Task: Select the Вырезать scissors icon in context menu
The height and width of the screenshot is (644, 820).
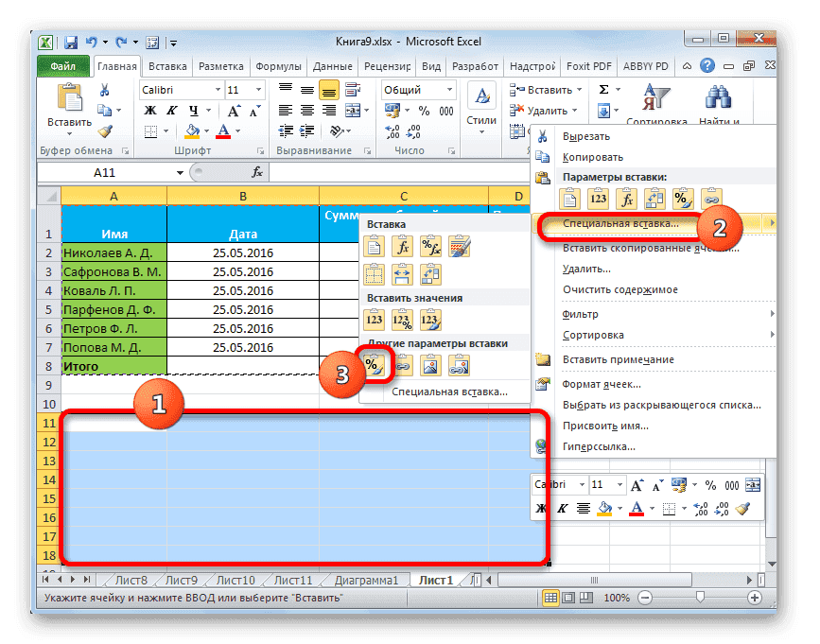Action: tap(542, 135)
